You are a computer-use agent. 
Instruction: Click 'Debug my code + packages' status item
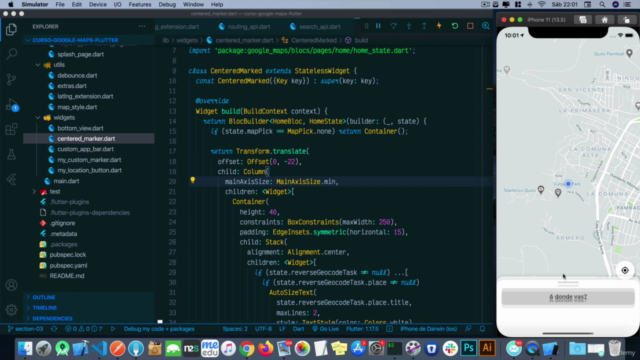[x=159, y=329]
